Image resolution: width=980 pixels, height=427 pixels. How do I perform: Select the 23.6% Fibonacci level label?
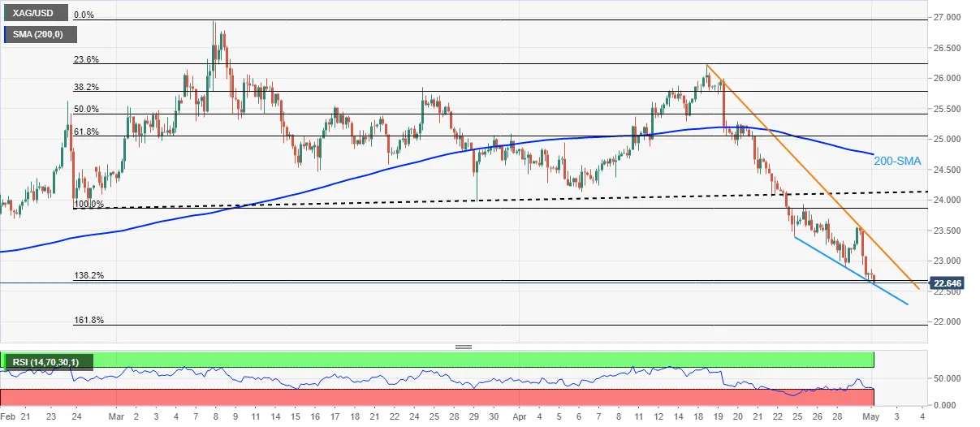click(86, 58)
